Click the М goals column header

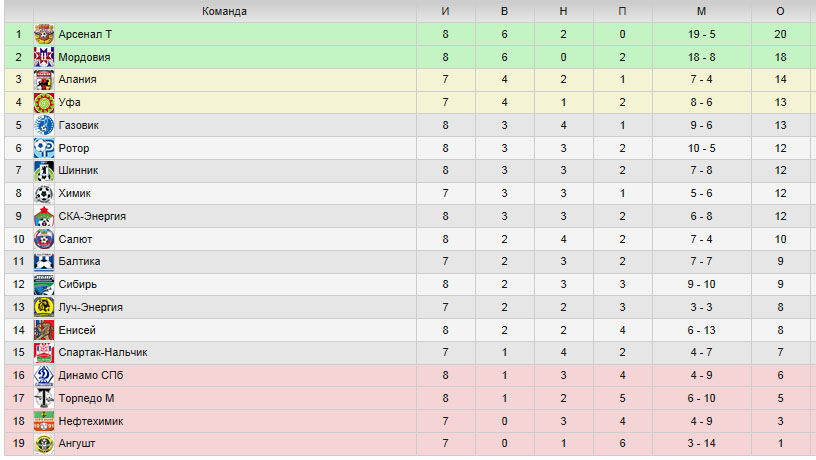click(x=702, y=11)
